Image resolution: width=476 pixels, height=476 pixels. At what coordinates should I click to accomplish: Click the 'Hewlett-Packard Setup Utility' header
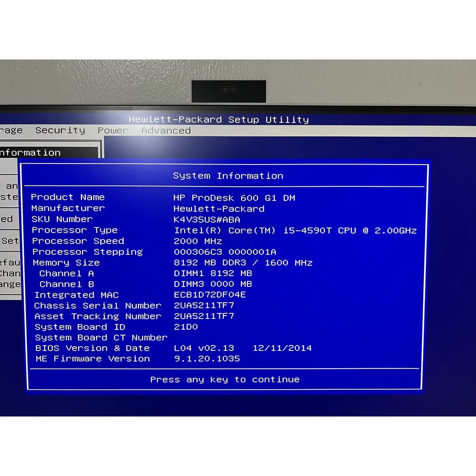point(219,119)
